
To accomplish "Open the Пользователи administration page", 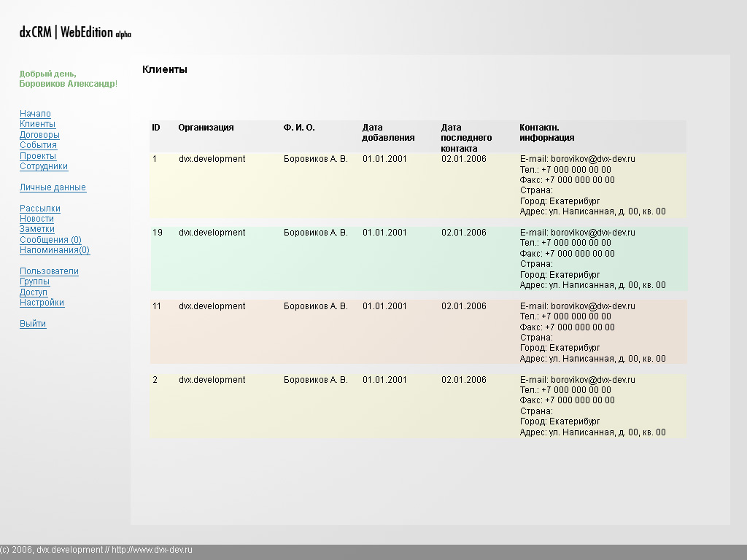I will [49, 271].
